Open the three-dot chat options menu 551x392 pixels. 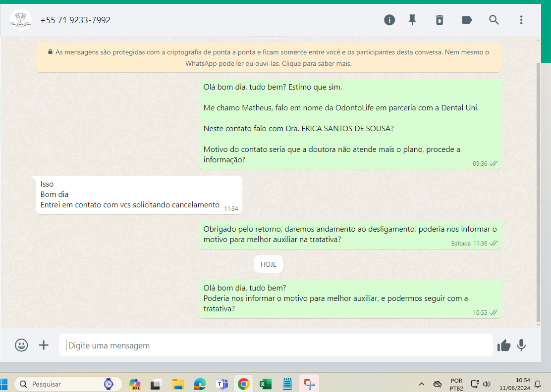point(521,20)
